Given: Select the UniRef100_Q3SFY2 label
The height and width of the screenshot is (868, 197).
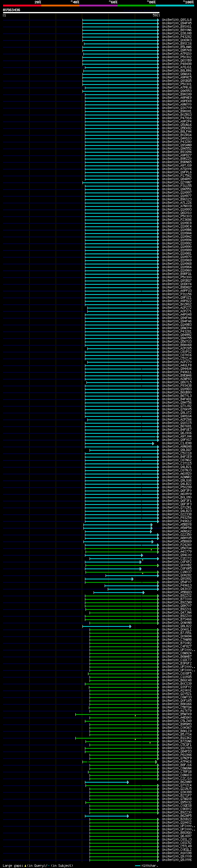Looking at the screenshot, I should click(177, 687).
